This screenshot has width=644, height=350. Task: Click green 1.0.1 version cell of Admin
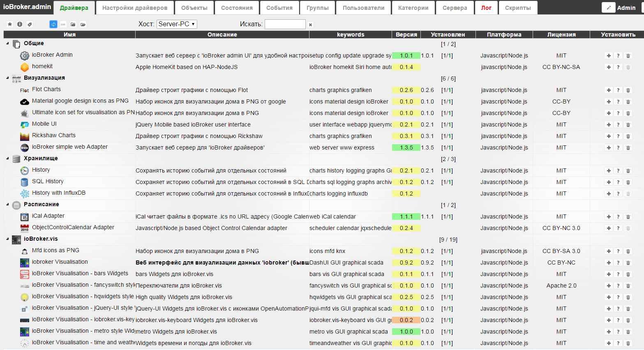406,55
